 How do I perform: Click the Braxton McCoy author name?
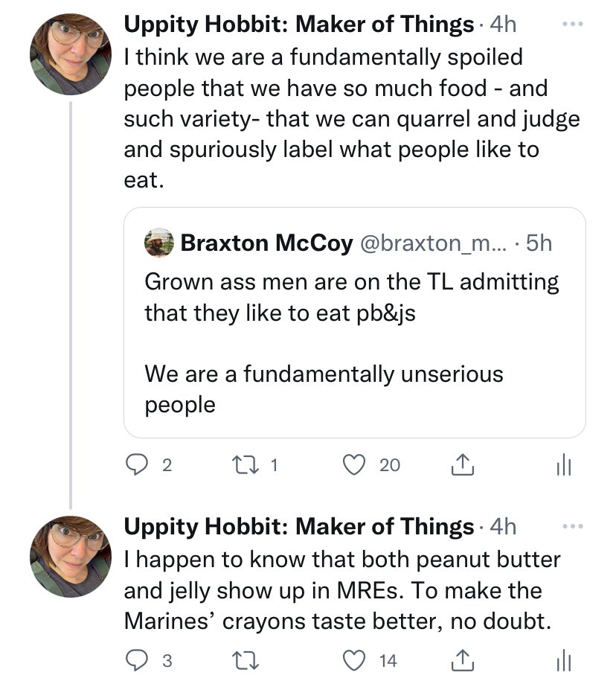[266, 243]
